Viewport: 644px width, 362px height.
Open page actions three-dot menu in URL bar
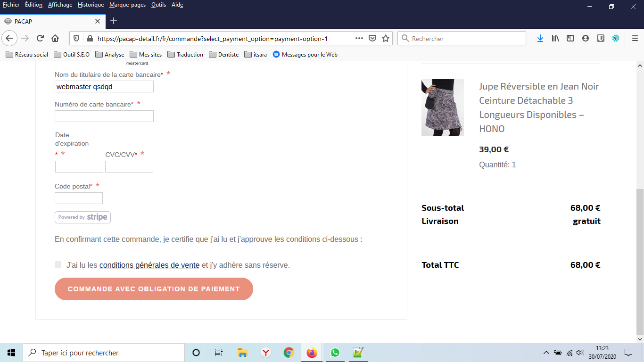359,39
